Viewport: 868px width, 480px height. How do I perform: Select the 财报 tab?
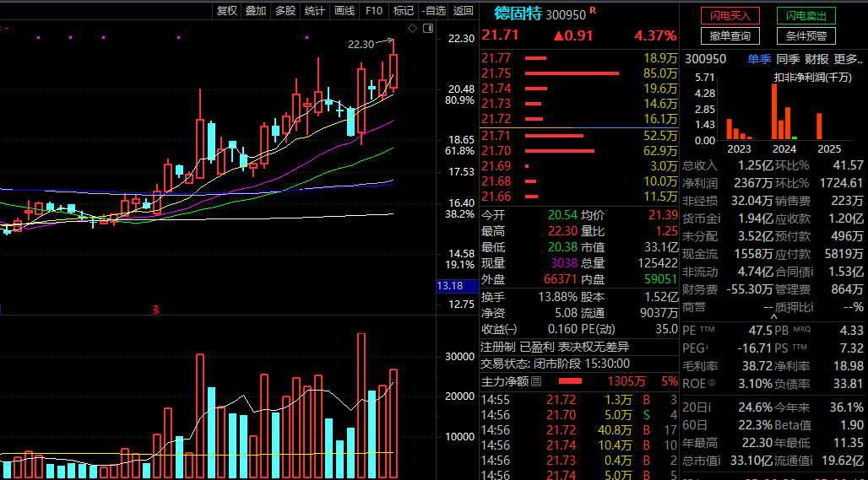(816, 59)
